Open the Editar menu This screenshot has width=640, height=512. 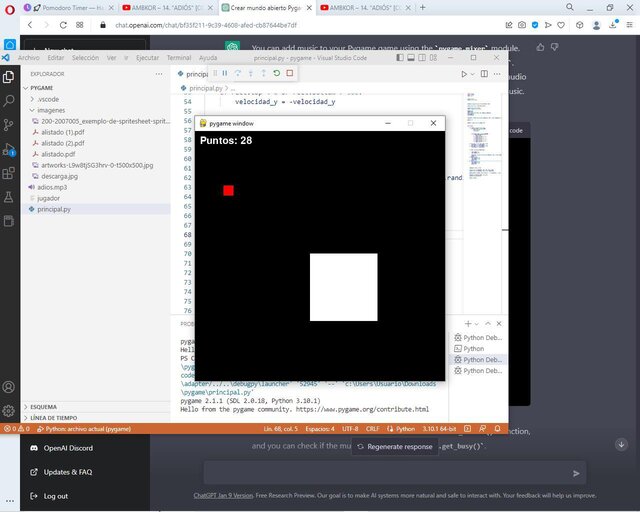pyautogui.click(x=56, y=58)
